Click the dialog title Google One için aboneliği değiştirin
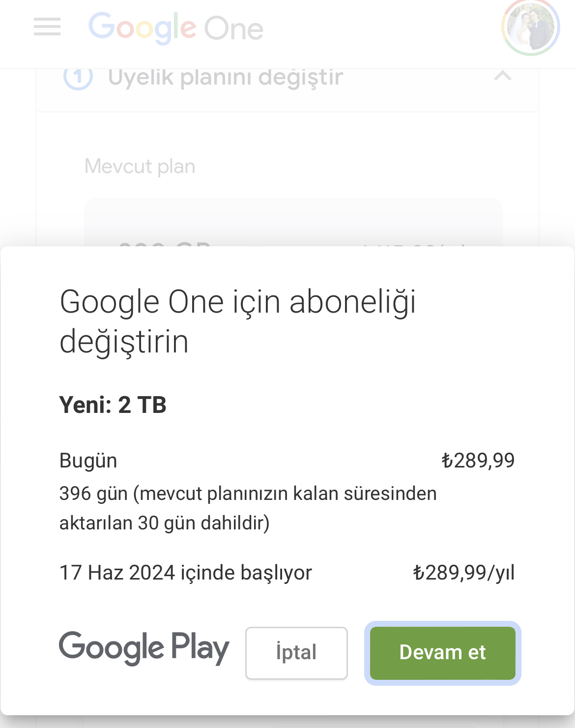Image resolution: width=575 pixels, height=728 pixels. 238,321
